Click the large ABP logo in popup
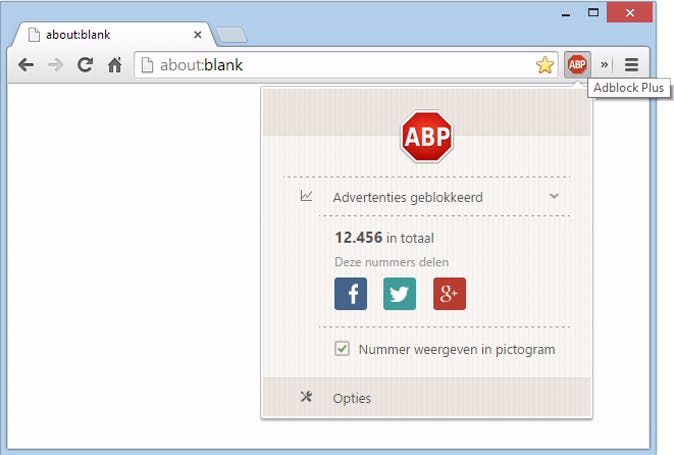 coord(427,137)
